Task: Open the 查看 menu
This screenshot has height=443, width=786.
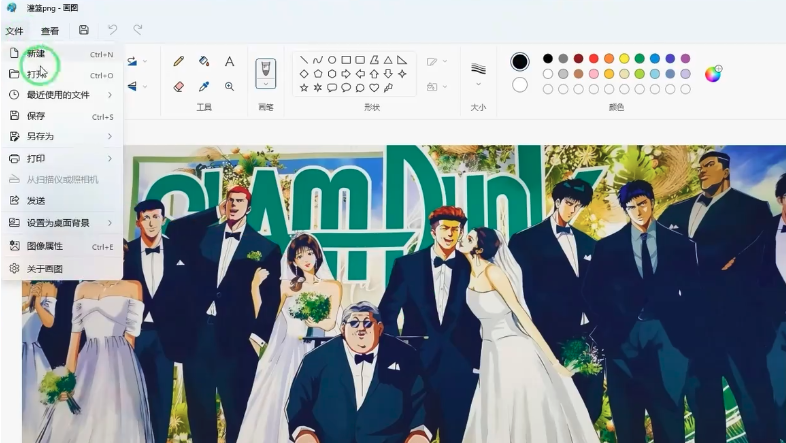Action: pos(50,31)
